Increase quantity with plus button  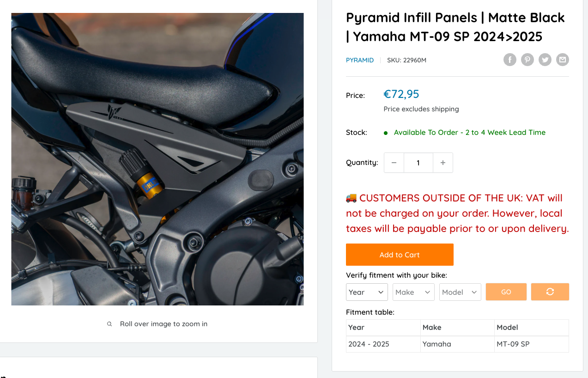point(443,163)
